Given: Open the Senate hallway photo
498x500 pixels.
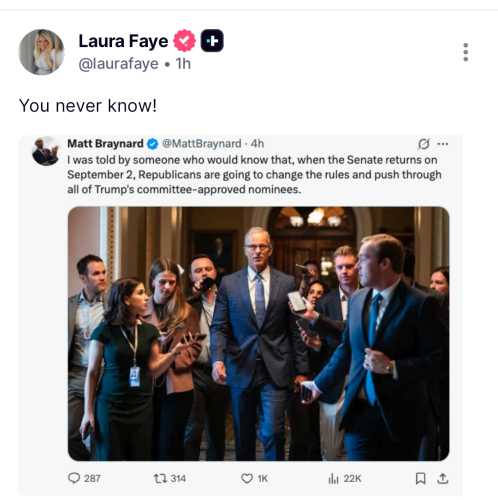Looking at the screenshot, I should click(259, 334).
